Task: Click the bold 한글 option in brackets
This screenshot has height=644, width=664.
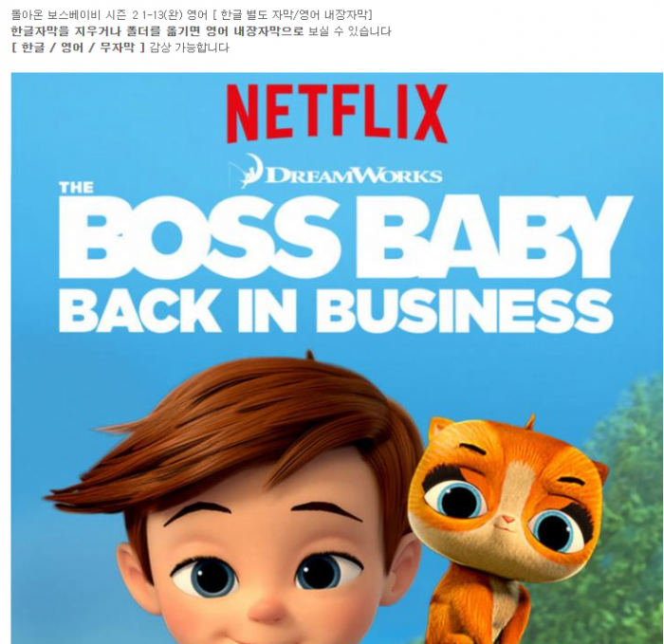Action: pos(32,47)
